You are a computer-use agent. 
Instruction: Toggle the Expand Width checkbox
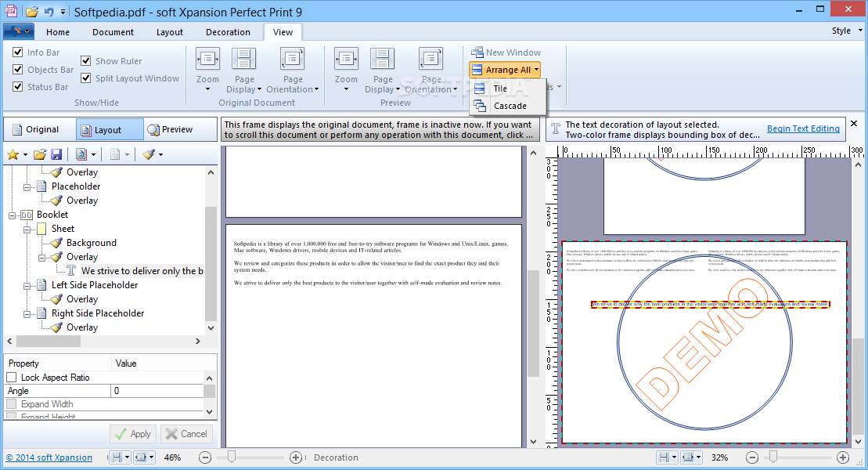[x=12, y=404]
